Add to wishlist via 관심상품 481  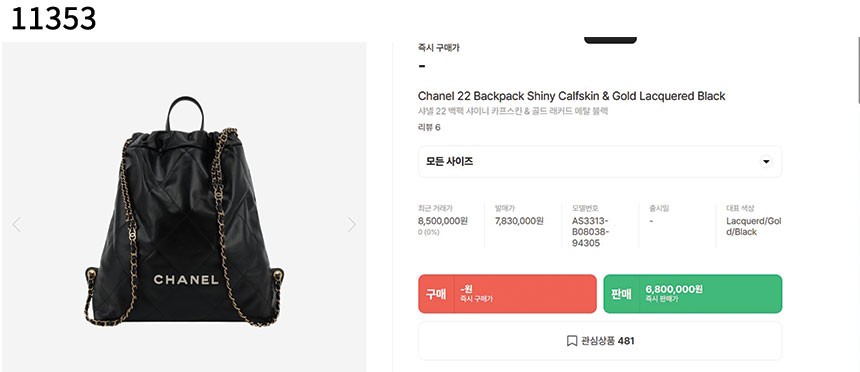600,341
